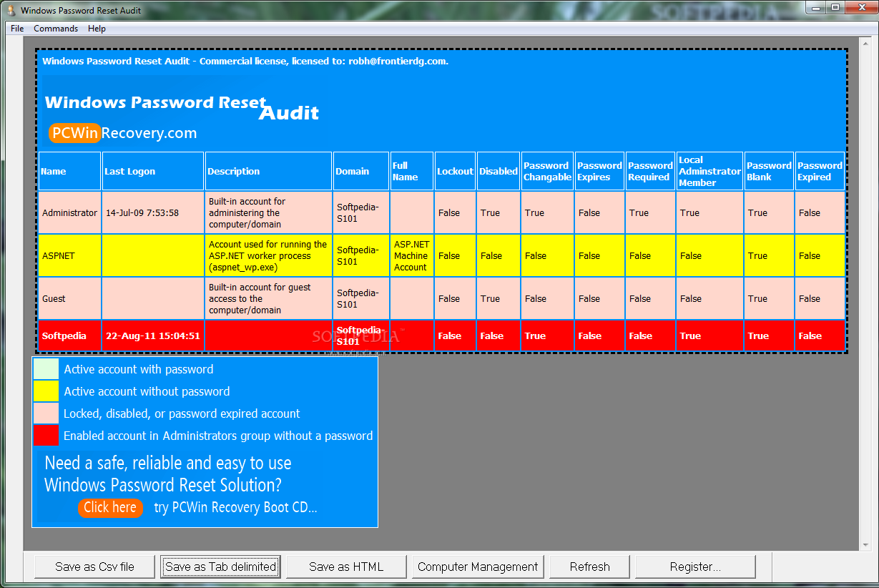Click the vertical scrollbar down arrow

[865, 545]
